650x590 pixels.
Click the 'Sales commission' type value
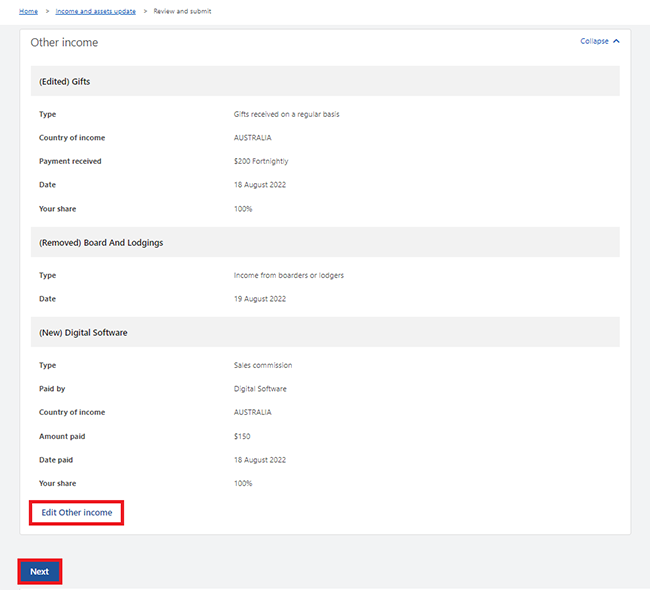pos(263,365)
